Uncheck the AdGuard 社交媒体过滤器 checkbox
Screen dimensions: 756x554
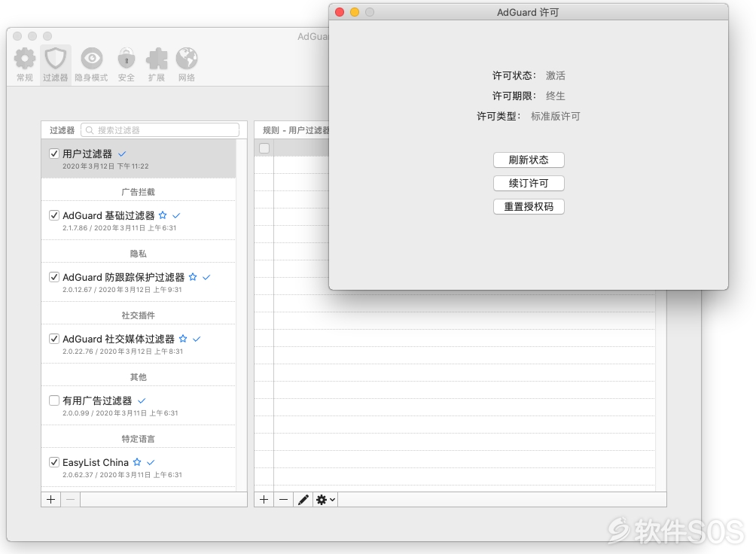click(x=54, y=339)
